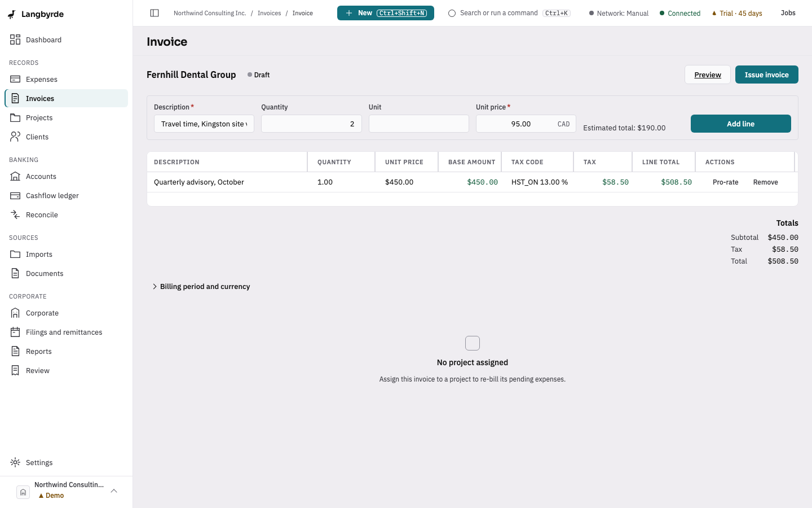Click the Filings calendar icon
This screenshot has width=812, height=508.
tap(15, 332)
